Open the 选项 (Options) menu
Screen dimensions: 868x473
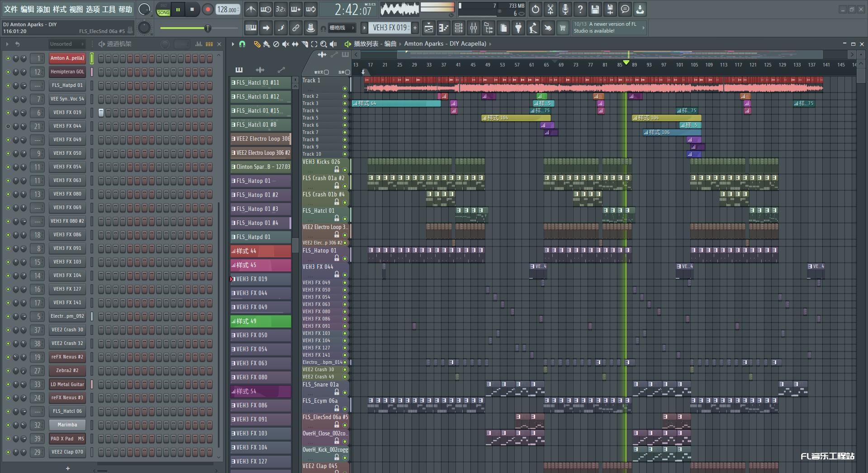(93, 9)
